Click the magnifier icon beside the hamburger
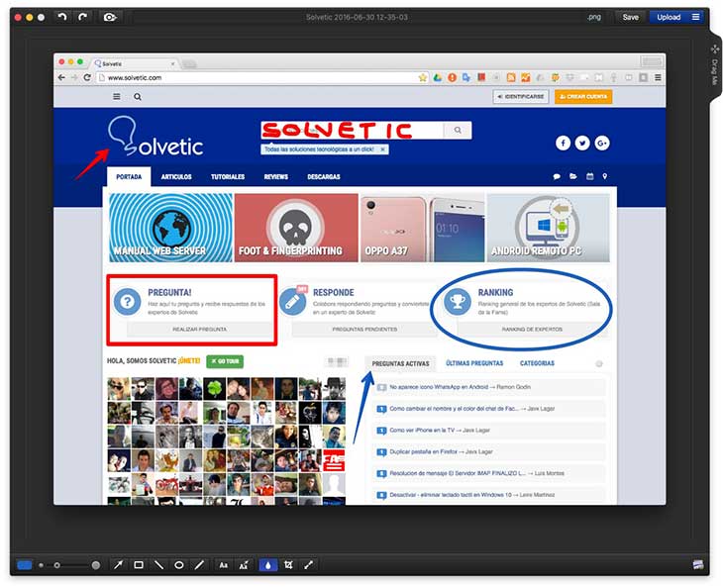This screenshot has width=723, height=588. 138,97
